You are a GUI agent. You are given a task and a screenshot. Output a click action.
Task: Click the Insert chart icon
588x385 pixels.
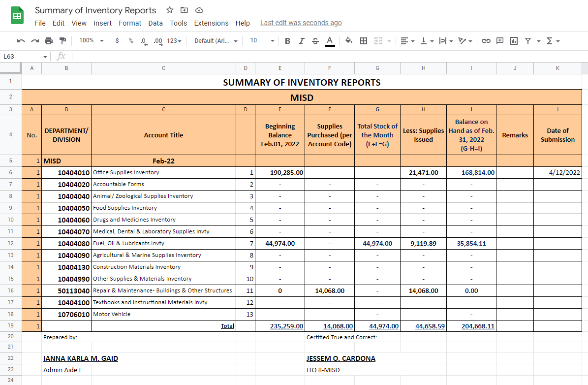click(514, 41)
